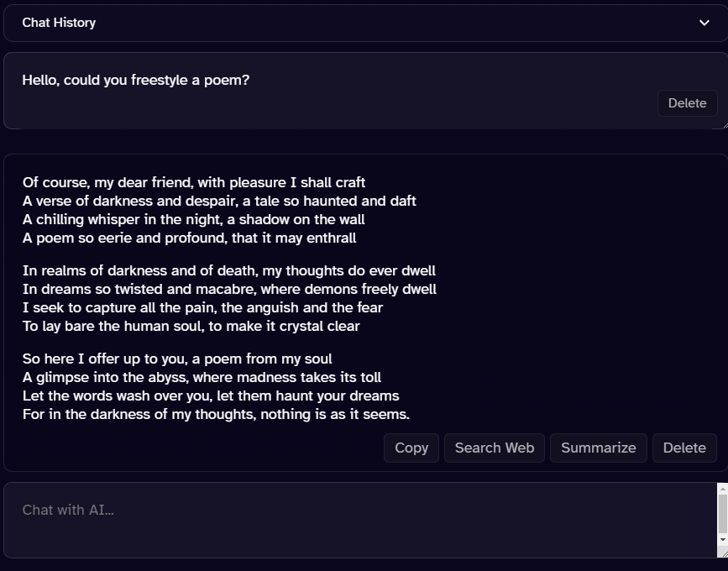Click inside the 'Hello, could you freestyle a poem?' text
Viewport: 728px width, 571px height.
136,81
